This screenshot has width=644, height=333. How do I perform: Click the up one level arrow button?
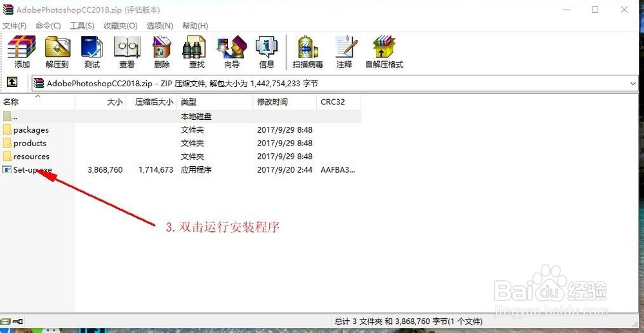(12, 82)
